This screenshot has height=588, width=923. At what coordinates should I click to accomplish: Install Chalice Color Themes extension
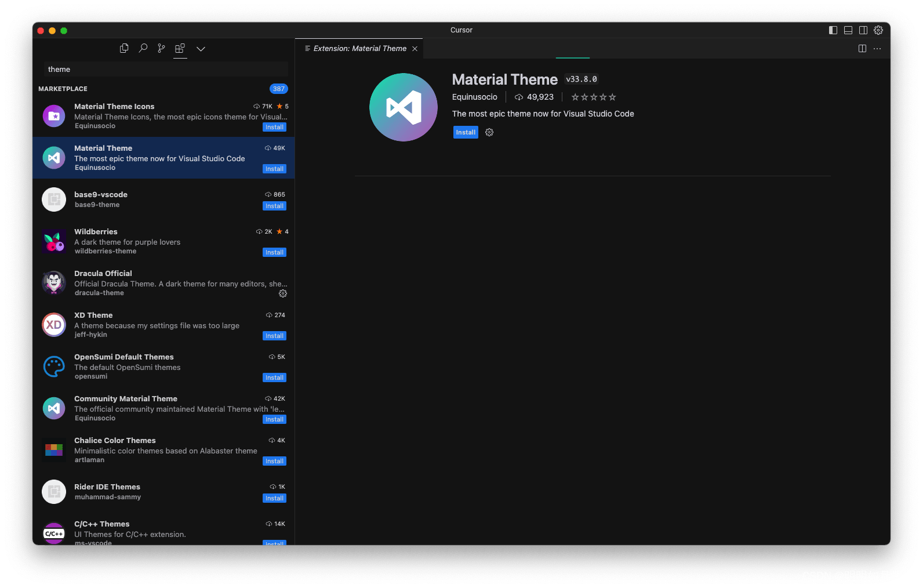click(274, 461)
